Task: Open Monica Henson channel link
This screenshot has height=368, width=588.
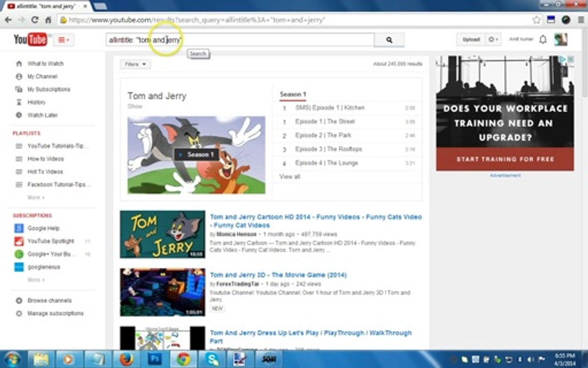Action: [x=236, y=234]
